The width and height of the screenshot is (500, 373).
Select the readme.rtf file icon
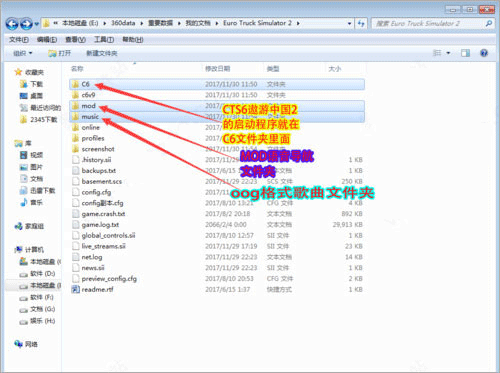tap(76, 289)
